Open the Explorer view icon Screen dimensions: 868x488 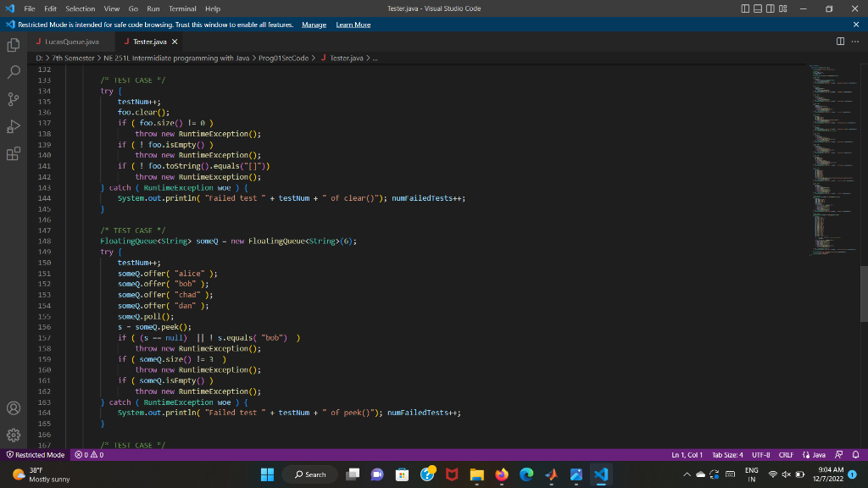(13, 45)
